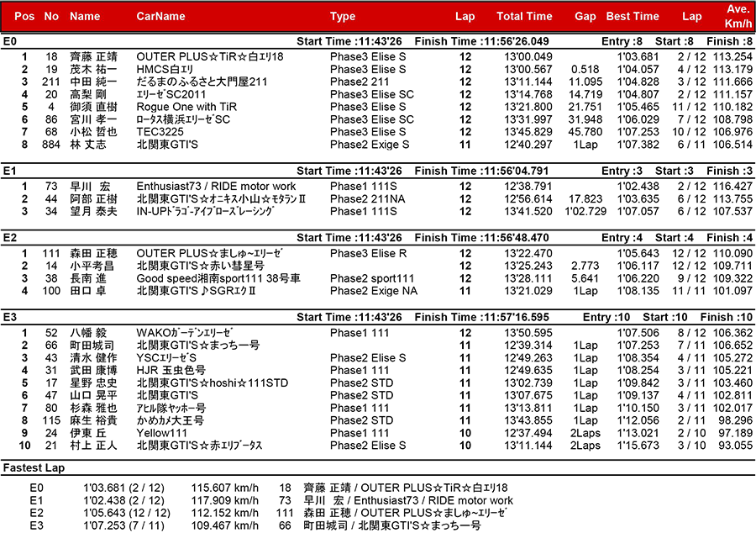Click car name 'OUTER PLUS☆ましゅ~エリーゼ' in E2 table
This screenshot has height=533, width=756.
210,254
